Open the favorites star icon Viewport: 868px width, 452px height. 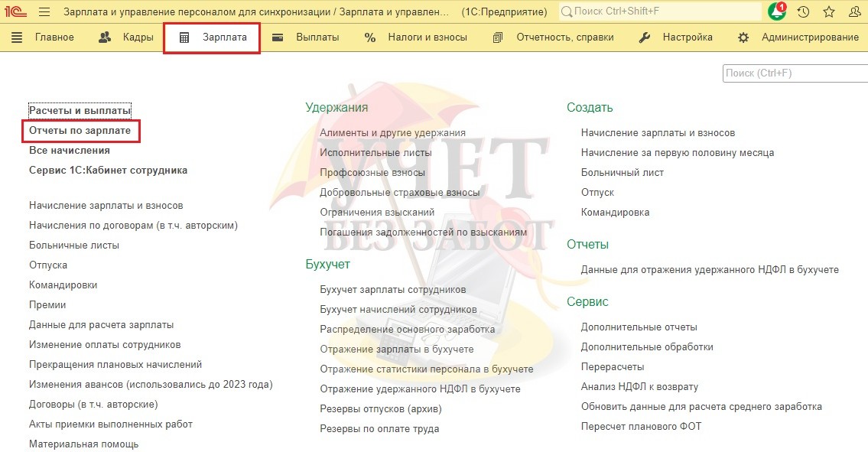829,11
